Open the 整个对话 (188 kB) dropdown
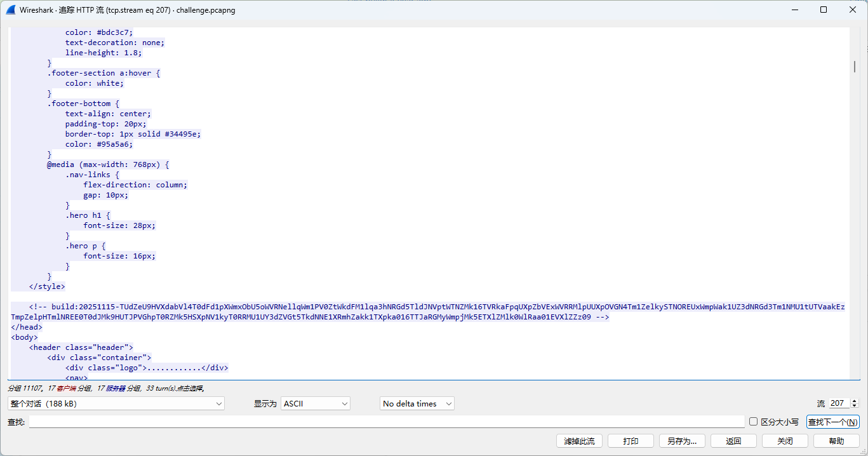The width and height of the screenshot is (868, 456). [117, 403]
